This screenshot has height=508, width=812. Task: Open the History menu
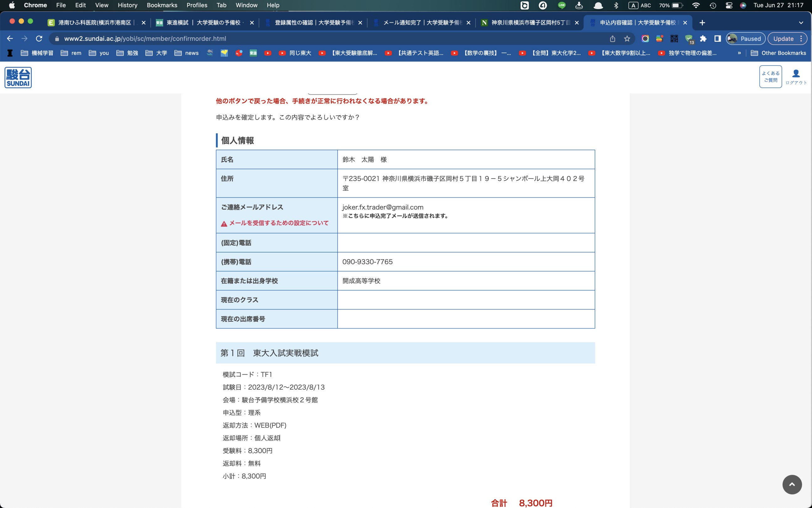point(128,5)
